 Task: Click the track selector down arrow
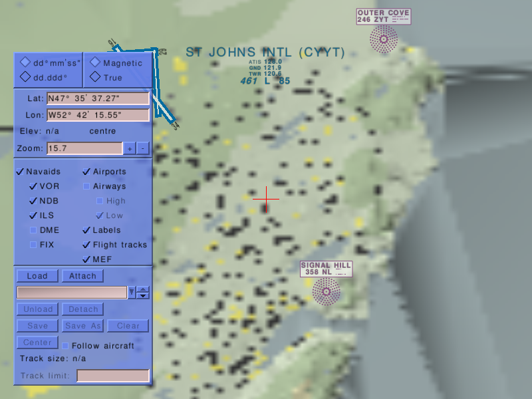point(144,295)
